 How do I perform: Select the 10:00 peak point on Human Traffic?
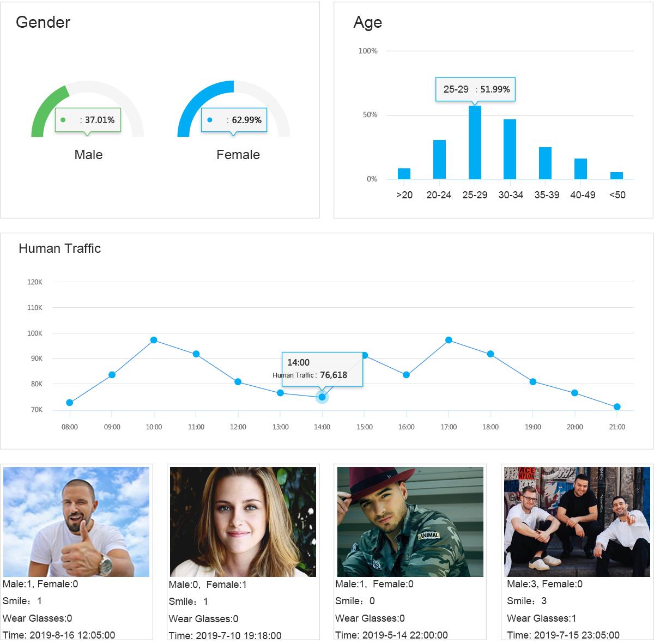tap(154, 340)
